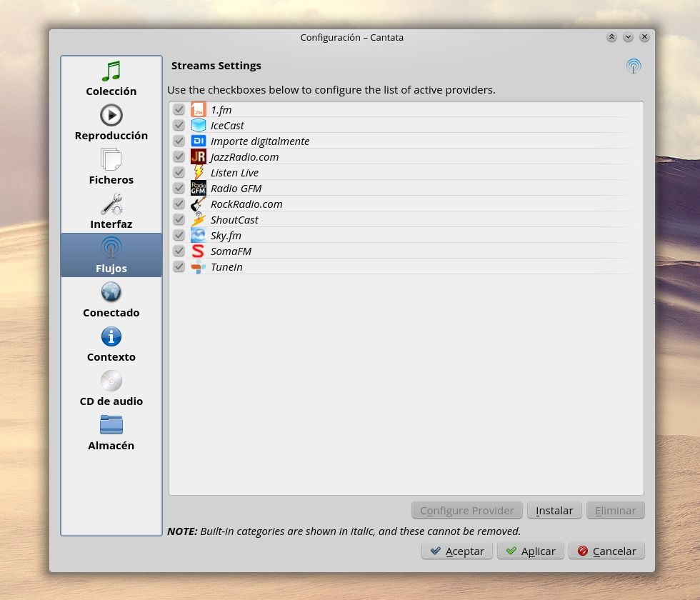
Task: Click the Aplicar button
Action: [x=530, y=551]
